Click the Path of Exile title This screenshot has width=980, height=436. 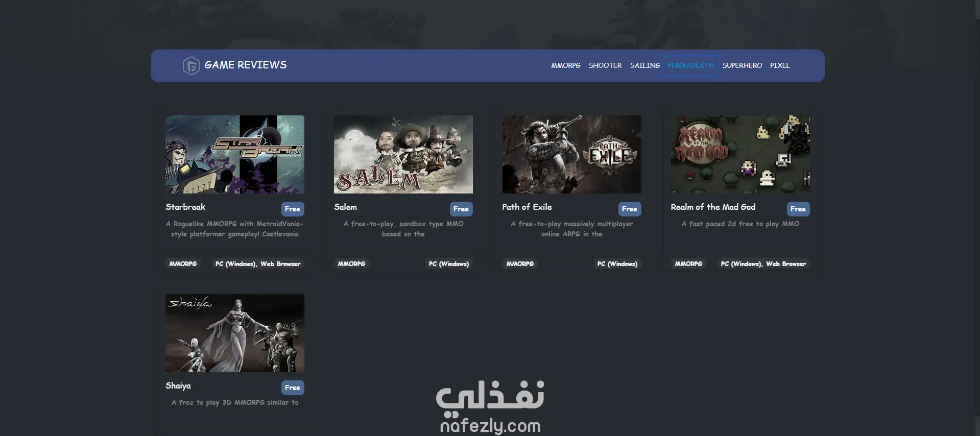point(527,207)
